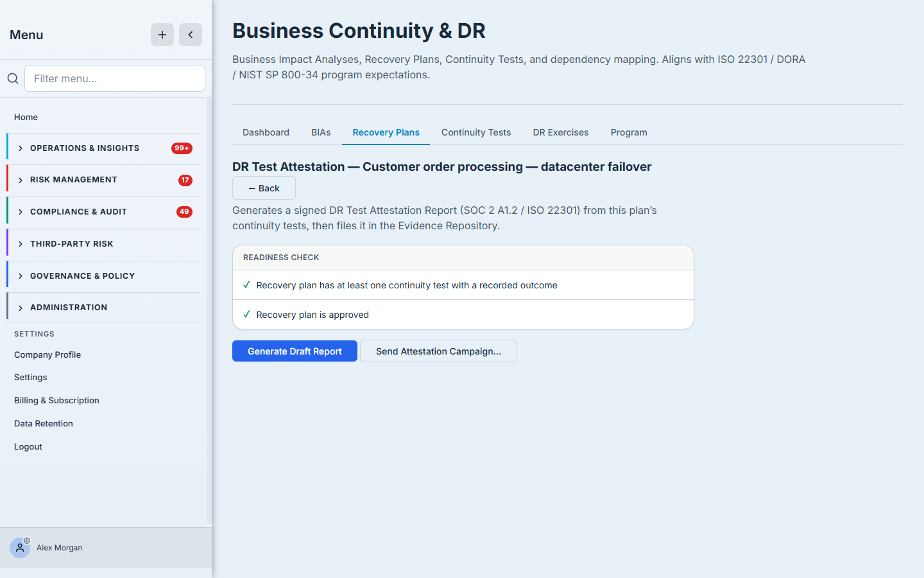Click Alex Morgan's user avatar icon
The image size is (924, 578).
click(x=20, y=548)
